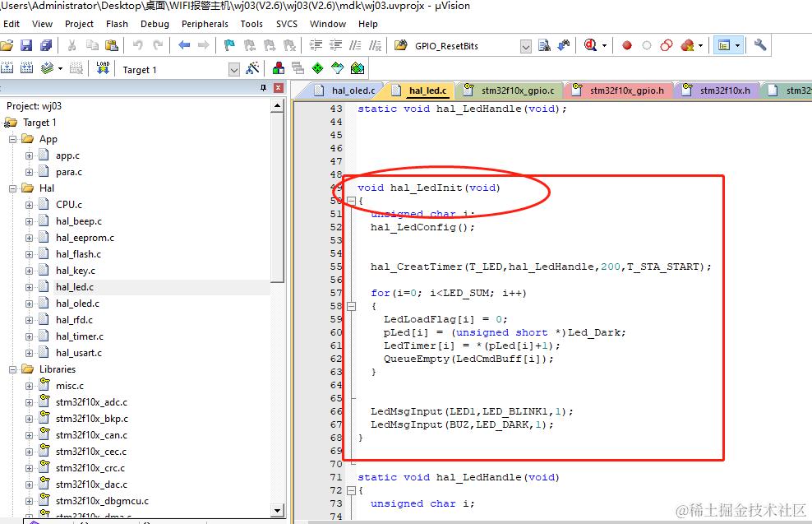Collapse the Libraries group in tree
812x524 pixels.
pos(13,369)
